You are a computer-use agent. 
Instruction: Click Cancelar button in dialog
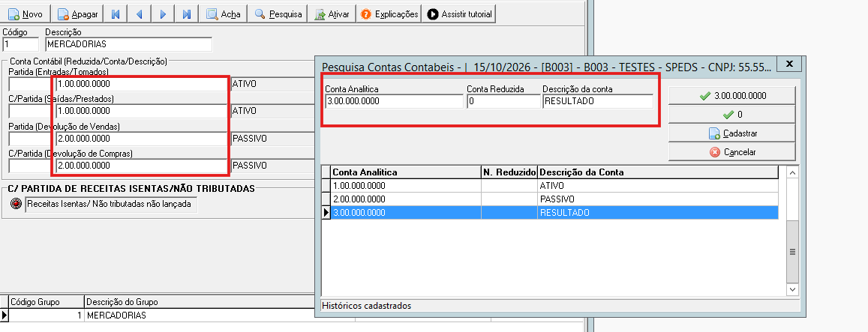click(x=731, y=151)
